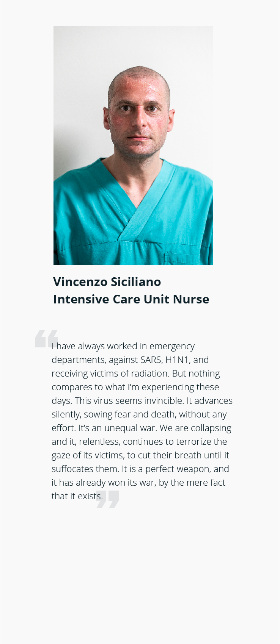Select the name Vincenzo Siciliano heading
The height and width of the screenshot is (644, 280).
(107, 282)
